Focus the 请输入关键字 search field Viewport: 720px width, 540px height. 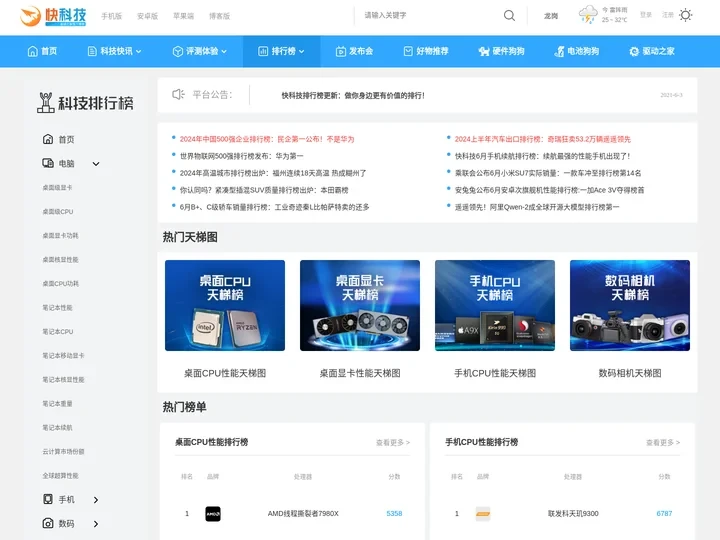429,15
